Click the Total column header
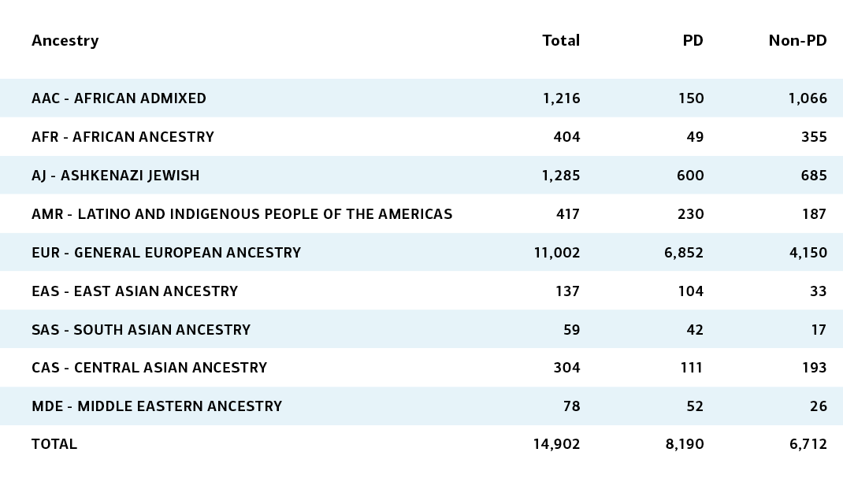Image resolution: width=843 pixels, height=504 pixels. click(x=561, y=40)
